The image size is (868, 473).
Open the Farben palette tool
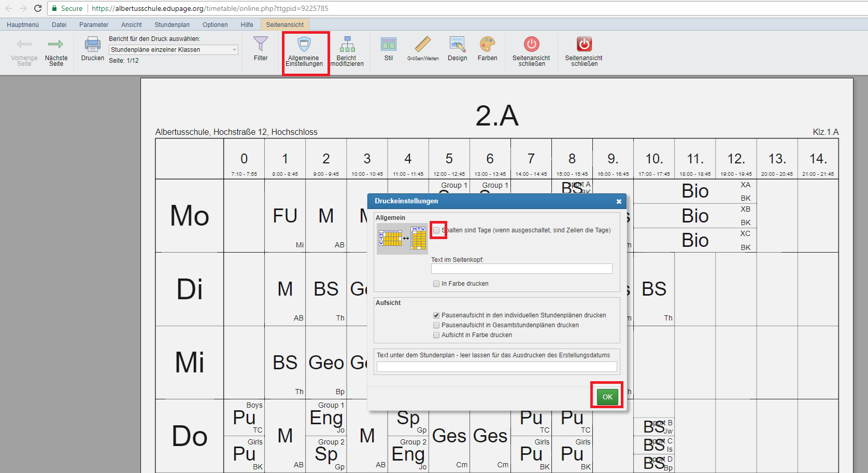tap(487, 45)
